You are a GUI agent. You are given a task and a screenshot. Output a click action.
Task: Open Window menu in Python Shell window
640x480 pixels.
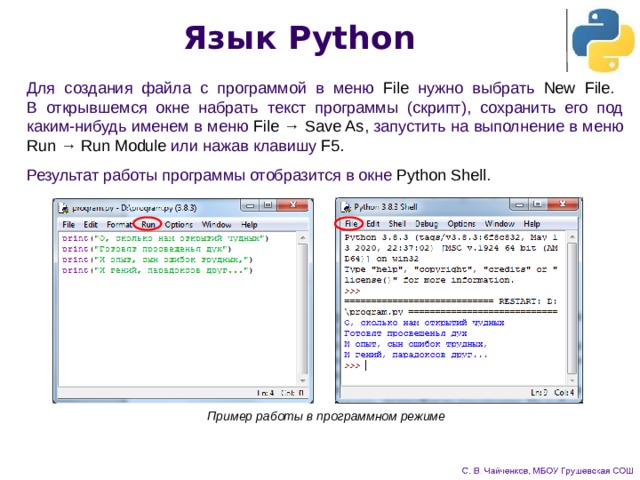point(499,224)
